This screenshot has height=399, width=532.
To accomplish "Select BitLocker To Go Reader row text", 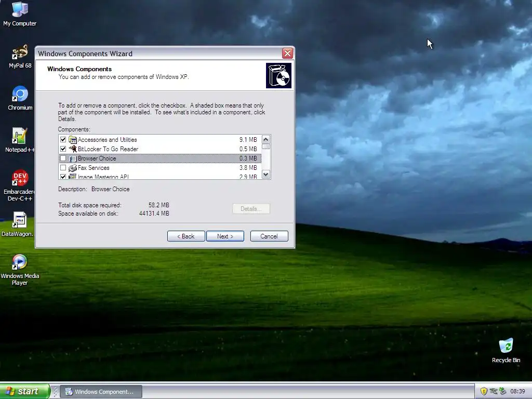I will [x=108, y=149].
